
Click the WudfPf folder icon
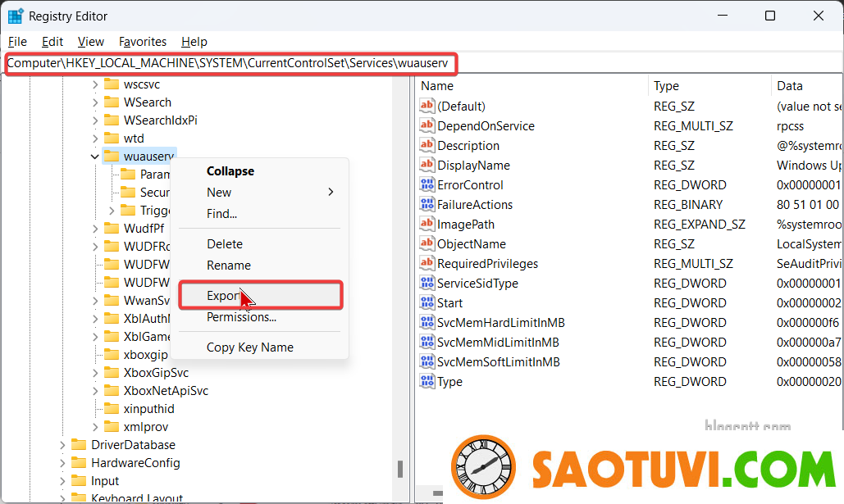(112, 228)
